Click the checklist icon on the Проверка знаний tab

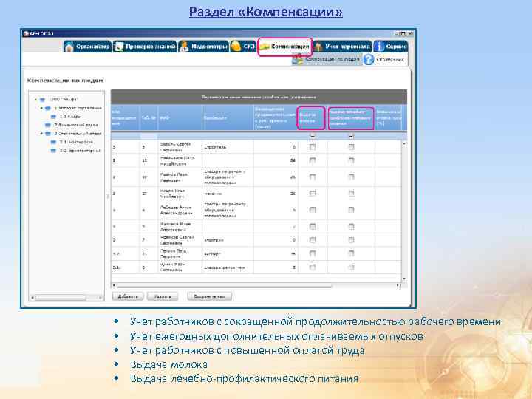click(119, 47)
